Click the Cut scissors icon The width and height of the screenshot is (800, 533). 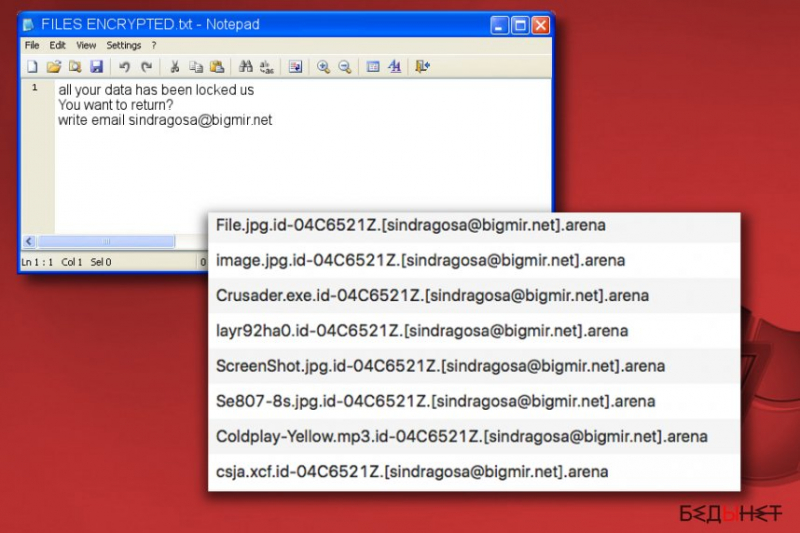(x=174, y=67)
